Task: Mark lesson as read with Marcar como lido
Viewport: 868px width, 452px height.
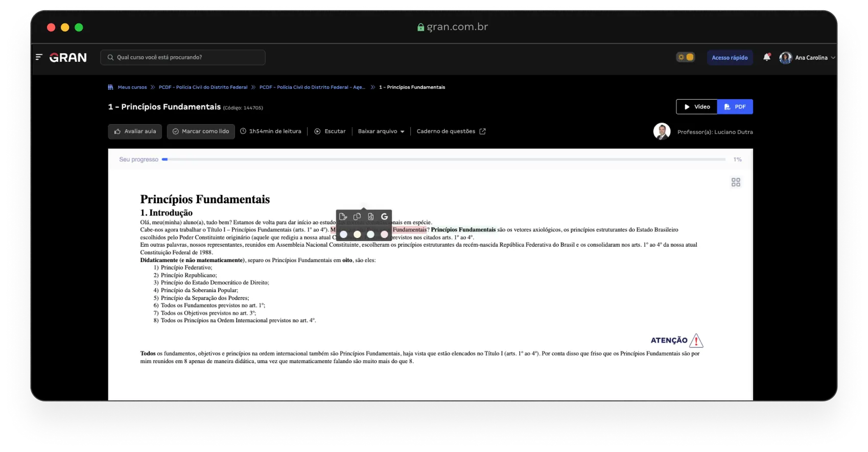Action: (x=201, y=132)
